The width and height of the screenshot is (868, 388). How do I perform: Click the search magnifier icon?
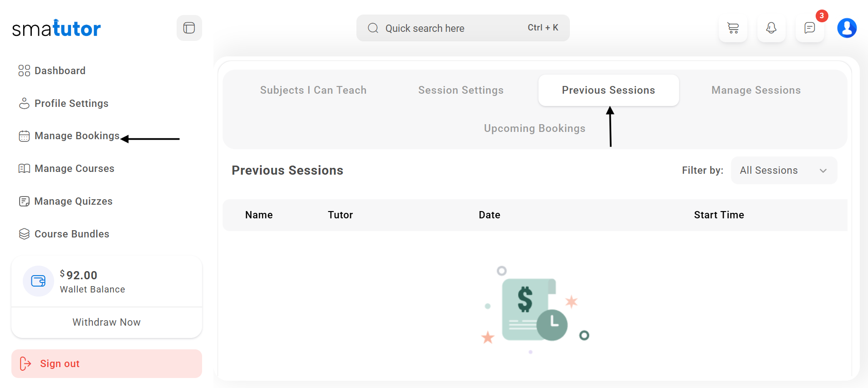point(373,28)
